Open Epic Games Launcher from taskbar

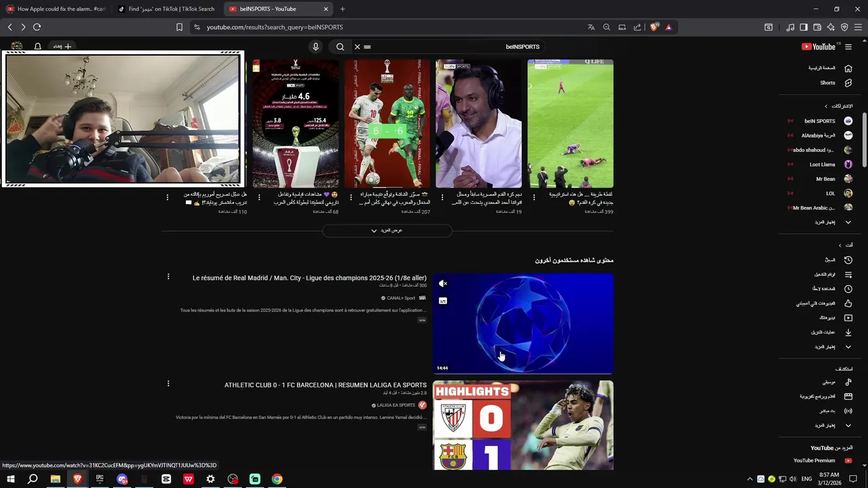(100, 479)
